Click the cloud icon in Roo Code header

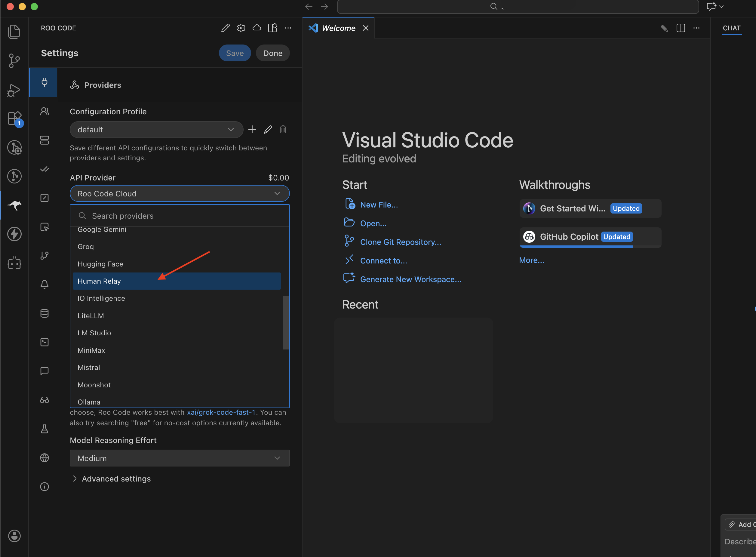257,28
